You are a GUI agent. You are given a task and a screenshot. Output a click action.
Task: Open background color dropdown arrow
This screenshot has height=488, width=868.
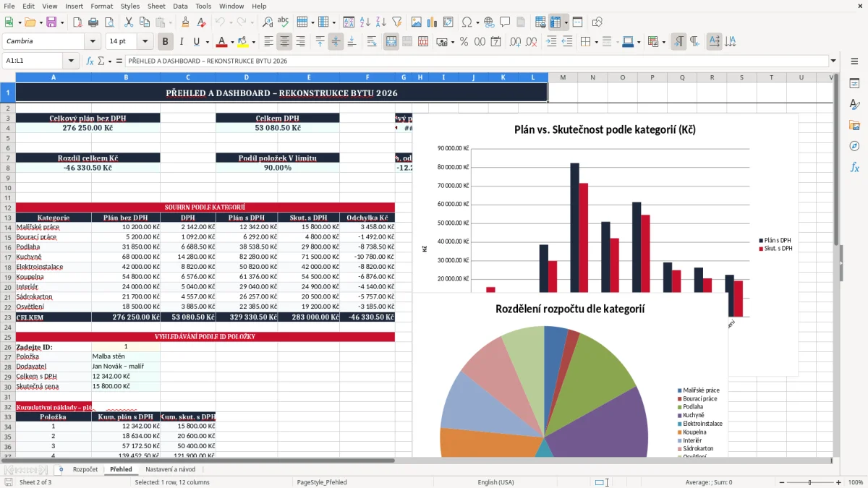(x=253, y=42)
